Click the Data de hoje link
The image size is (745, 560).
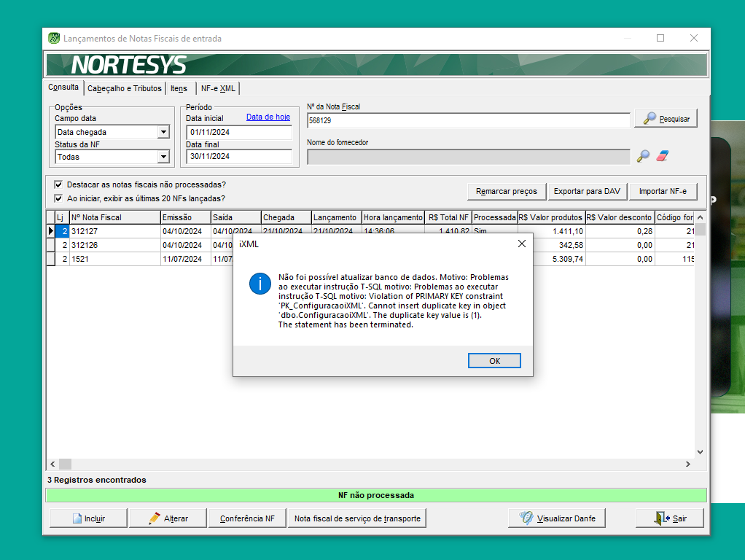(268, 117)
